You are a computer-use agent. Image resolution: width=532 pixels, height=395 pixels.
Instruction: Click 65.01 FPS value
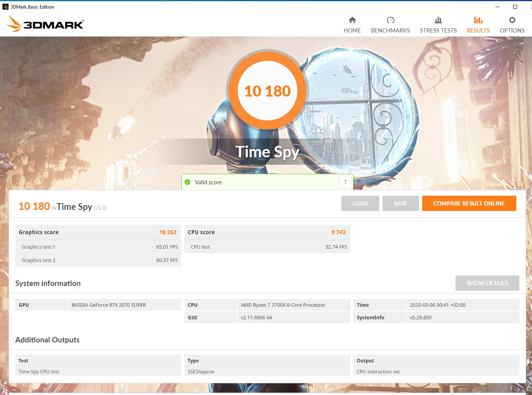click(x=167, y=247)
